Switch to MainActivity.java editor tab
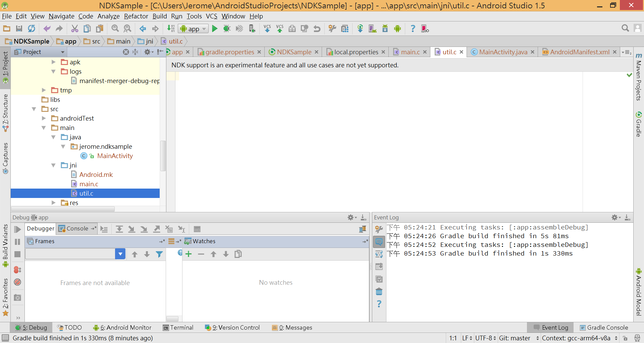 coord(503,52)
